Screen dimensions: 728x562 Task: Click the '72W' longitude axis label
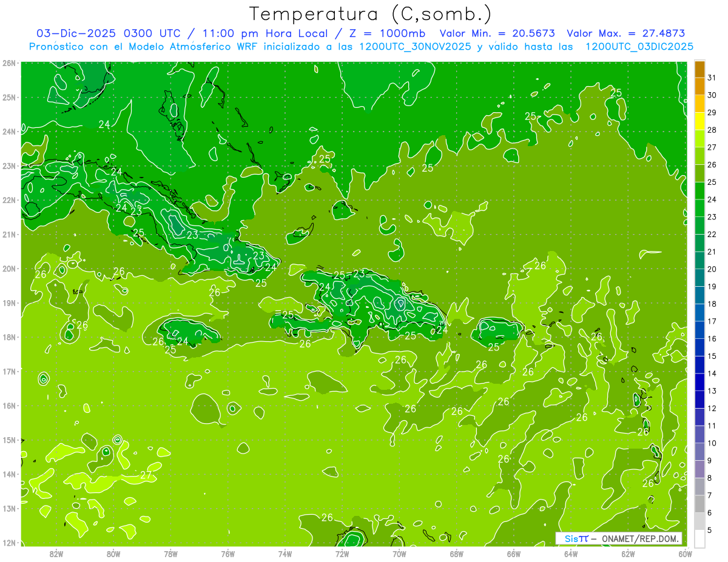pos(342,554)
